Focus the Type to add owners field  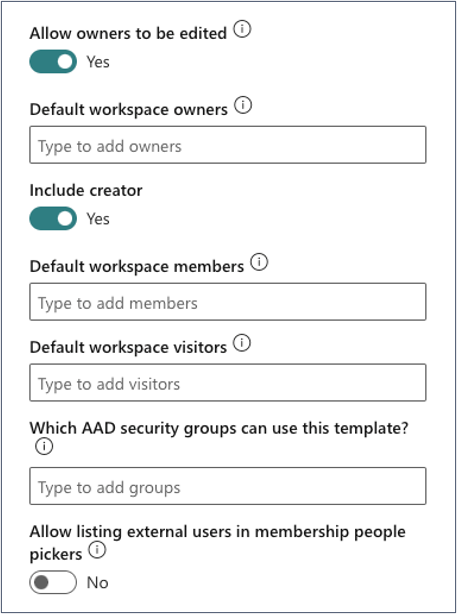[x=228, y=145]
